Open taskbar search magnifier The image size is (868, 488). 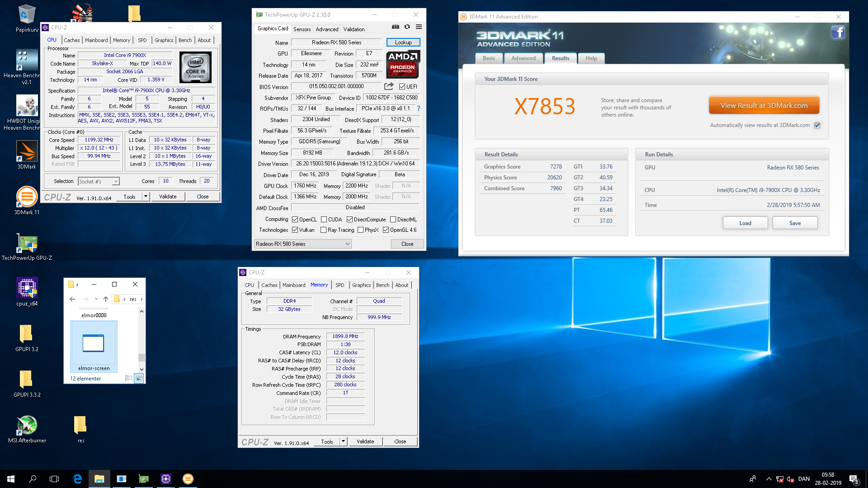33,479
